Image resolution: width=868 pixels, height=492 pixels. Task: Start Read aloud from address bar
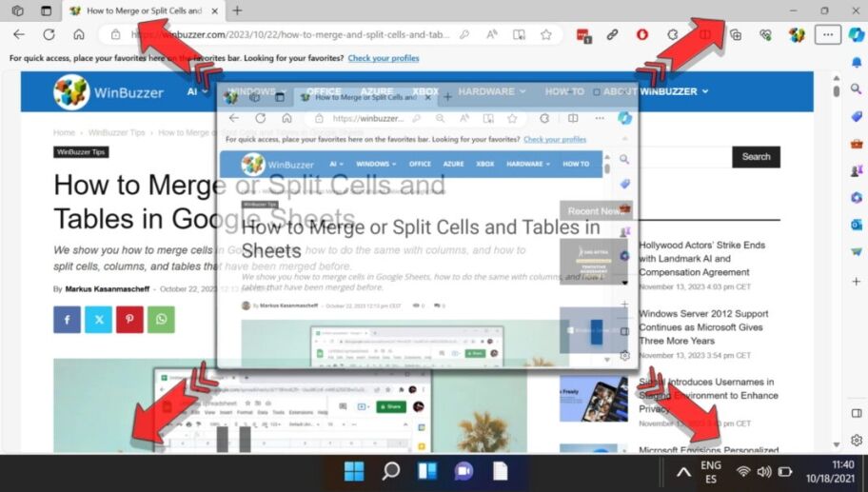[491, 34]
